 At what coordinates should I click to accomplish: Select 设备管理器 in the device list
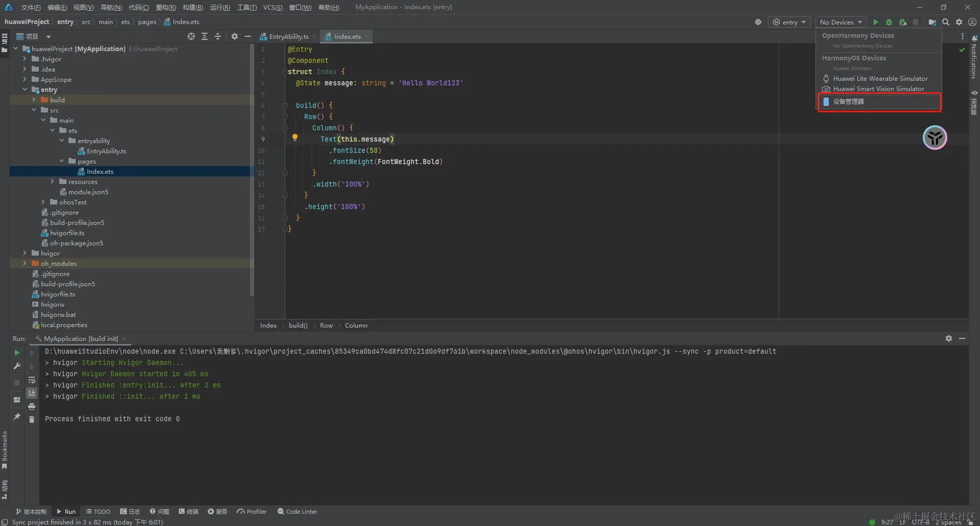pyautogui.click(x=849, y=101)
